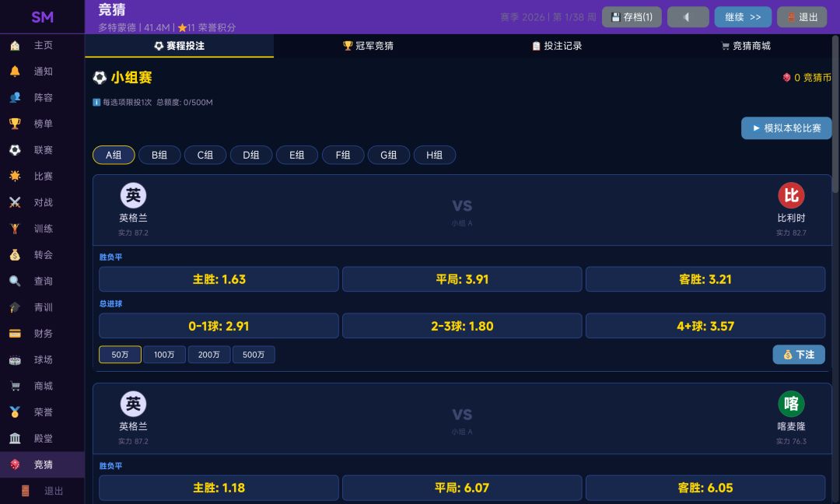Select the B组 group filter
This screenshot has width=840, height=504.
point(159,156)
